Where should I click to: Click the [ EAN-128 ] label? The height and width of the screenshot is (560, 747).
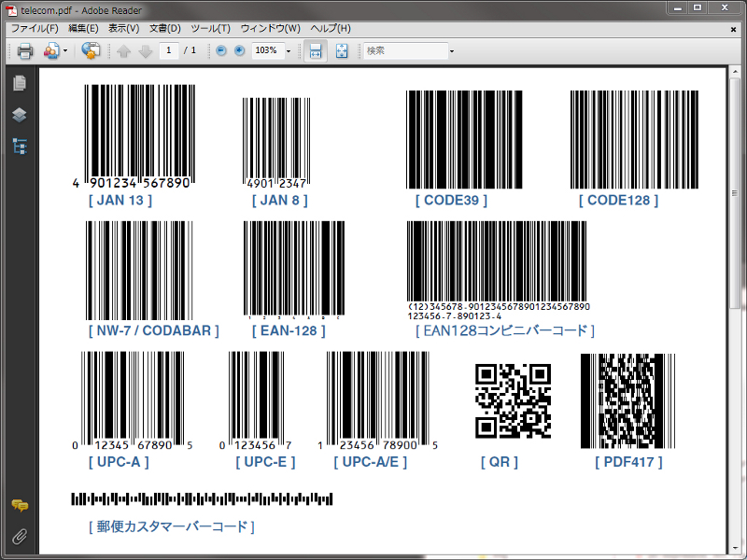click(x=289, y=331)
